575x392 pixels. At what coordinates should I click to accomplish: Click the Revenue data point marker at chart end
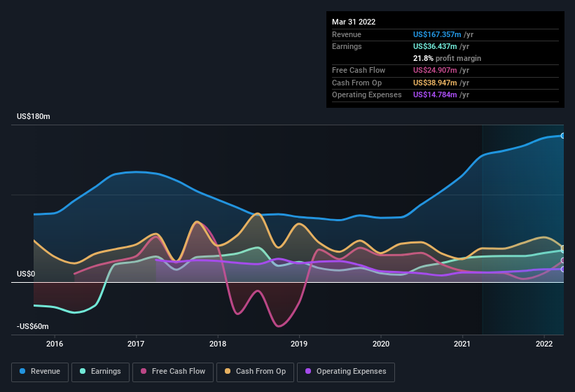coord(563,136)
